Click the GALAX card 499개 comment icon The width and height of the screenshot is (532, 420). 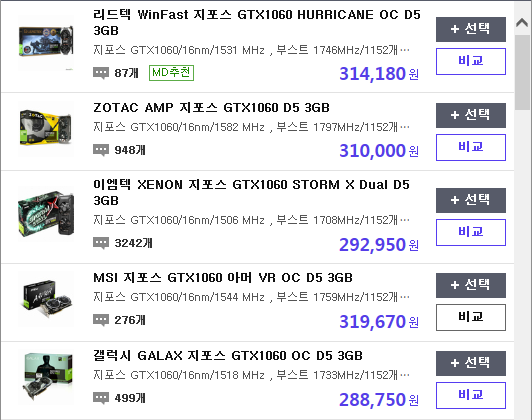point(101,398)
